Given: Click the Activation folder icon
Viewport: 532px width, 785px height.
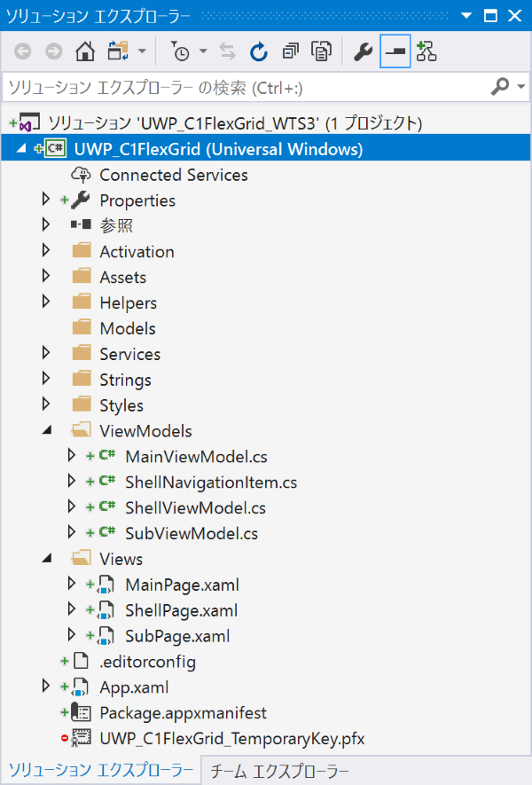Looking at the screenshot, I should pyautogui.click(x=82, y=250).
